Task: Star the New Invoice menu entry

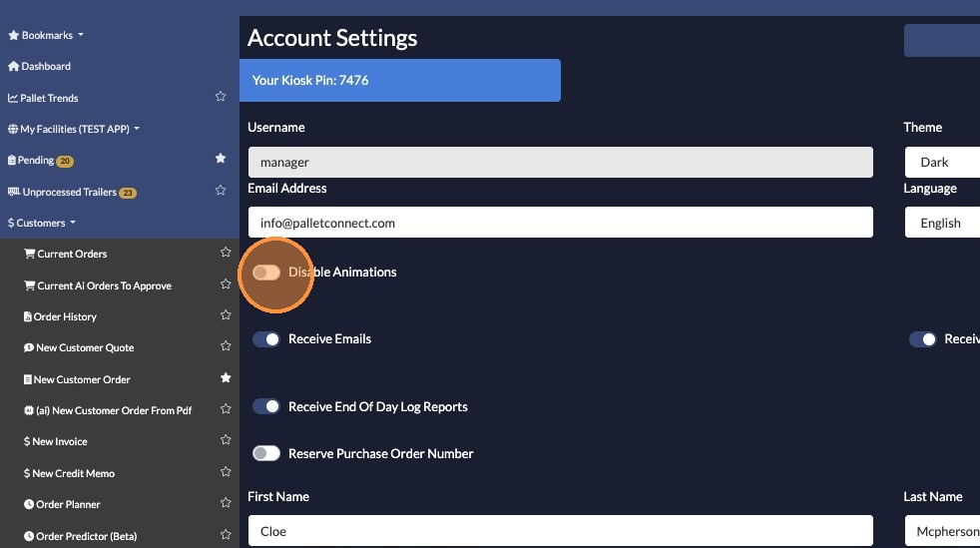Action: pyautogui.click(x=226, y=440)
